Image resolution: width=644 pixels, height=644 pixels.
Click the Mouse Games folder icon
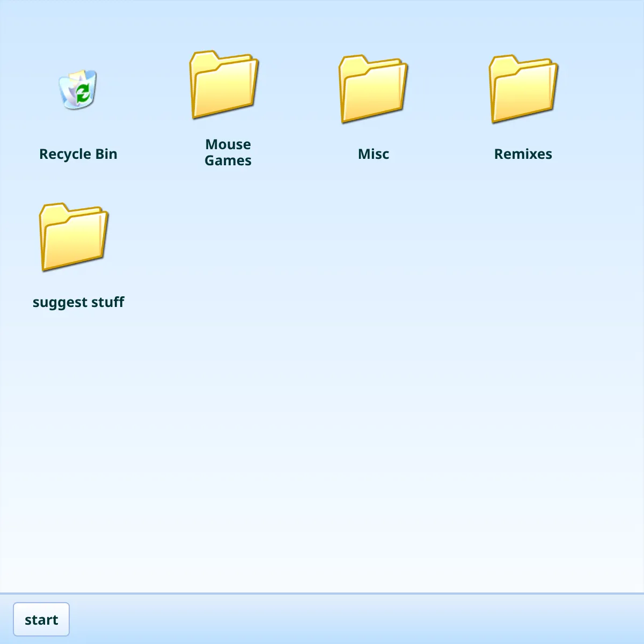224,86
